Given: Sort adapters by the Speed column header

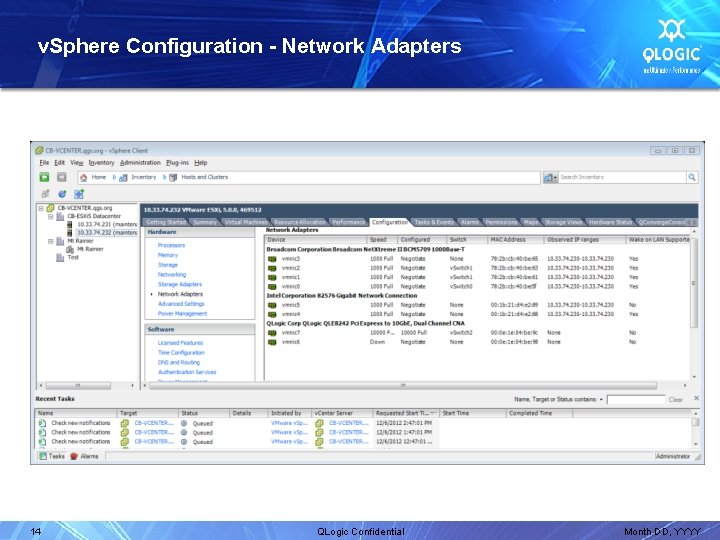Looking at the screenshot, I should [x=382, y=240].
